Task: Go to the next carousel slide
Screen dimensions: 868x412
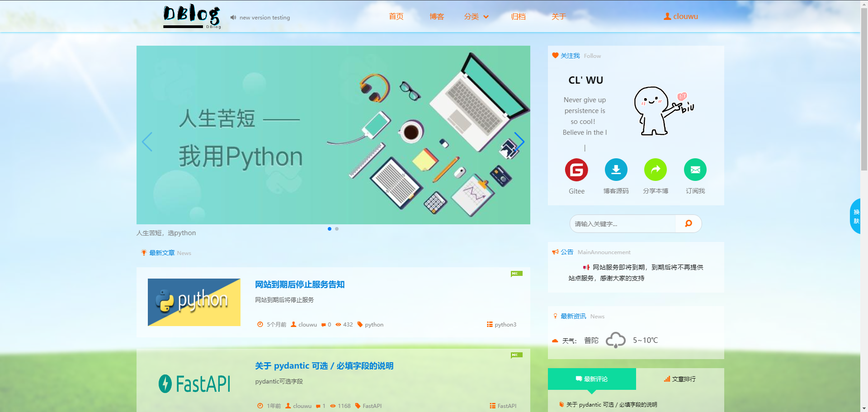Action: pyautogui.click(x=519, y=142)
